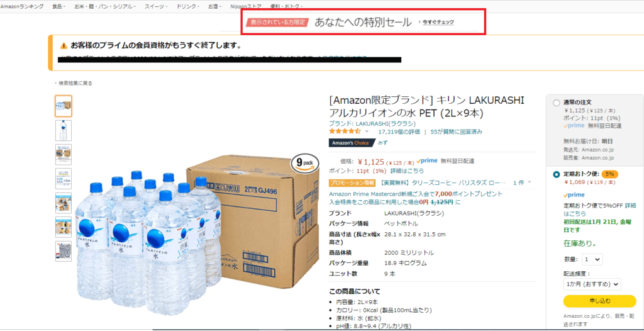Select the first product thumbnail of the box
Image resolution: width=644 pixels, height=331 pixels.
[64, 106]
